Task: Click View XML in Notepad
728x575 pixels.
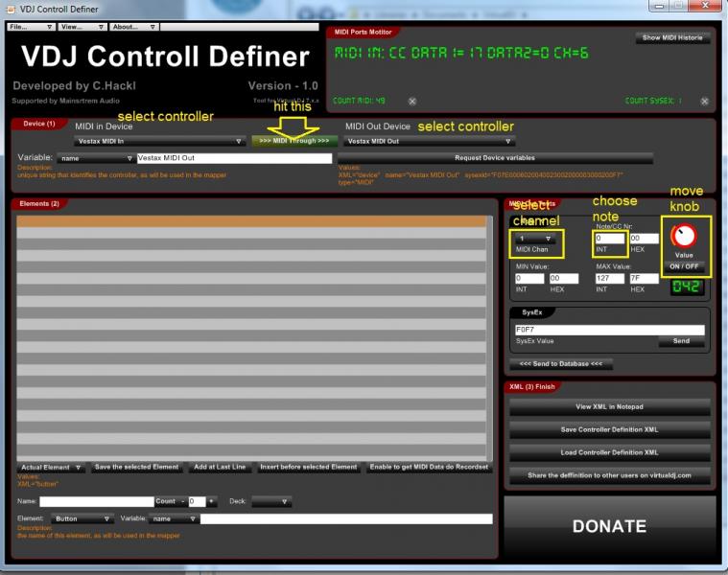Action: (x=610, y=406)
